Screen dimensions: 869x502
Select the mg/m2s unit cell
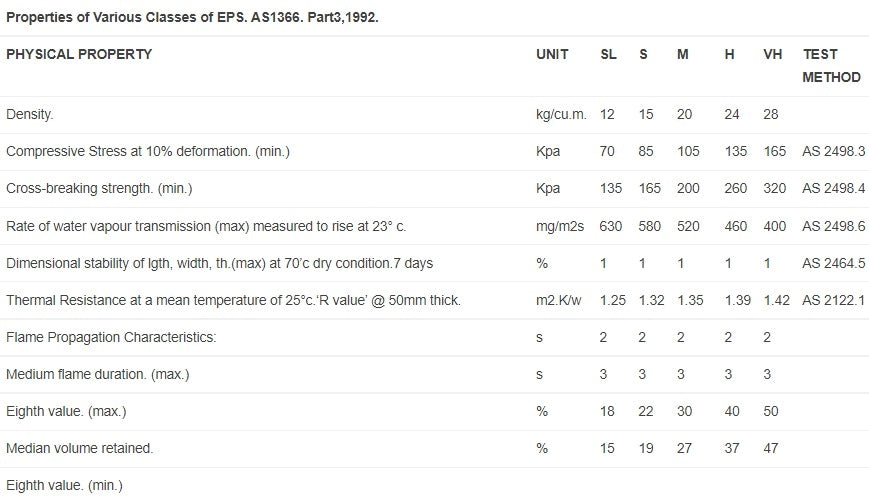559,226
